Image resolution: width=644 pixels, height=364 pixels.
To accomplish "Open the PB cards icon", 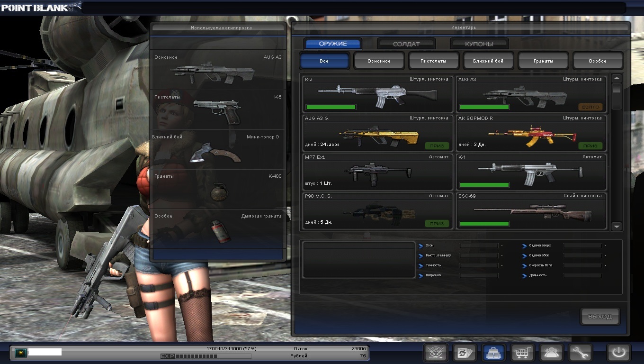I will (464, 353).
